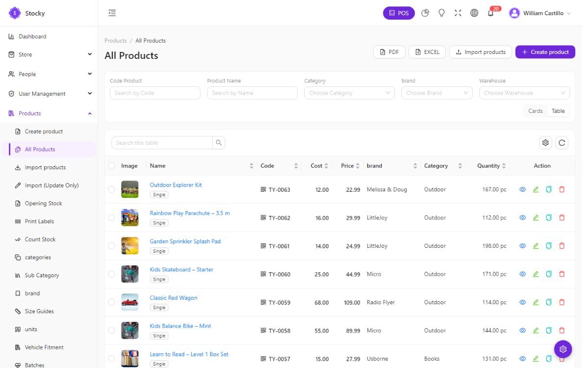The width and height of the screenshot is (588, 368).
Task: View Garden Sprinkler Splash Pad with eye icon
Action: (x=522, y=246)
